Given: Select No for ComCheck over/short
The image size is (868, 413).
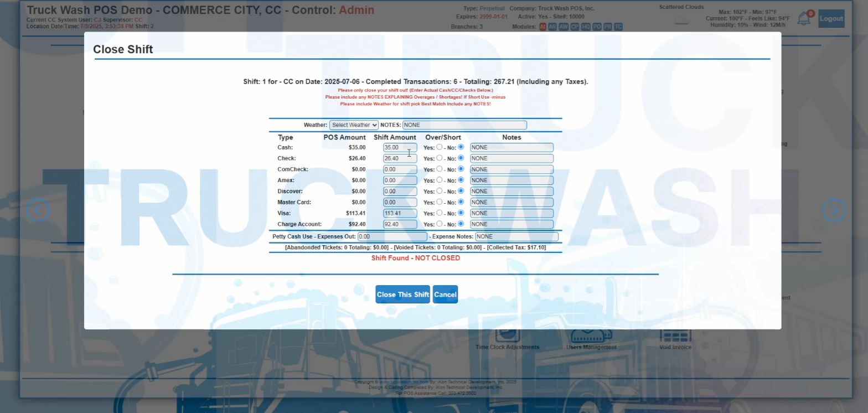Looking at the screenshot, I should point(461,169).
